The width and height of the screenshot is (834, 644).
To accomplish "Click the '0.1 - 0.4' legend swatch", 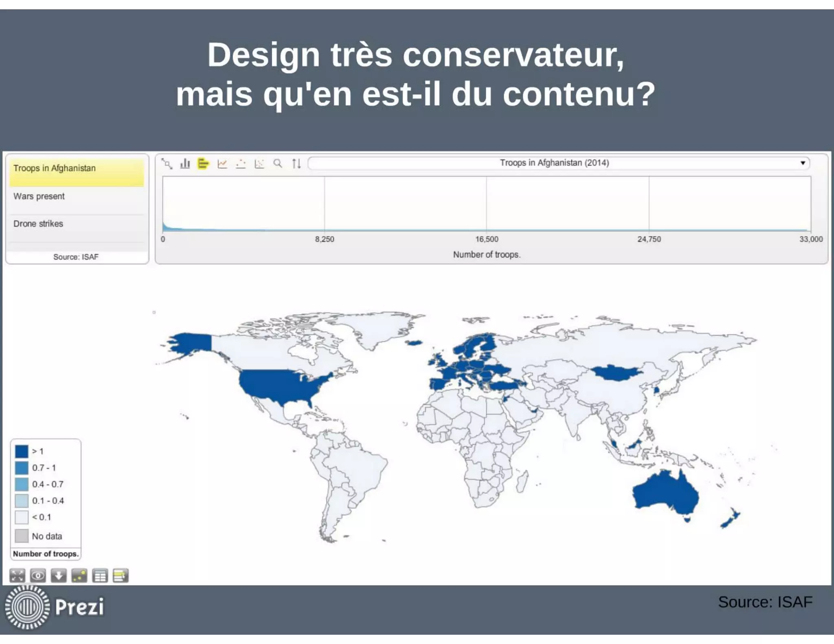I will pos(22,501).
